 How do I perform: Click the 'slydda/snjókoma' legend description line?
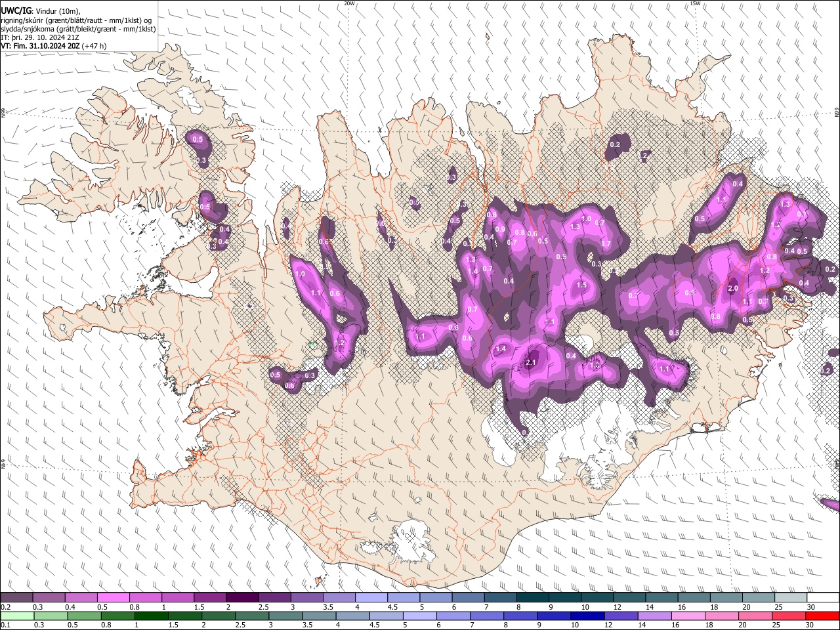(x=78, y=29)
